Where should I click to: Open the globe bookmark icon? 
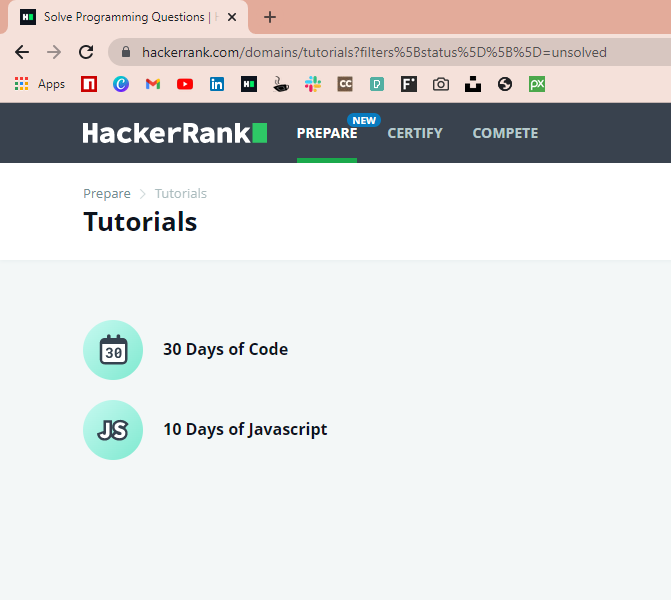point(505,84)
